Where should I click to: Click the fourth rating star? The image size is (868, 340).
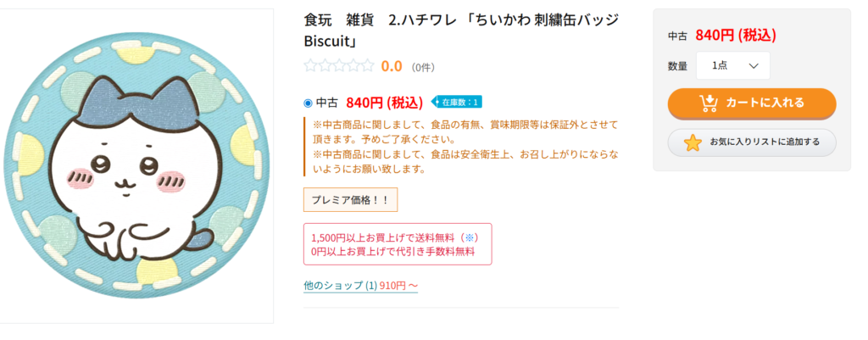(x=353, y=65)
